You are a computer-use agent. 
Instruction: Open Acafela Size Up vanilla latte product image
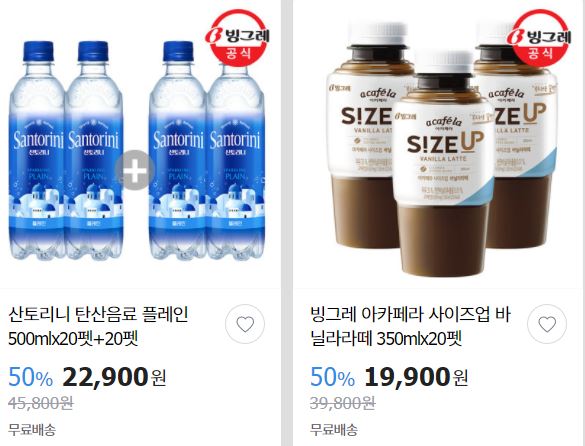pyautogui.click(x=438, y=144)
